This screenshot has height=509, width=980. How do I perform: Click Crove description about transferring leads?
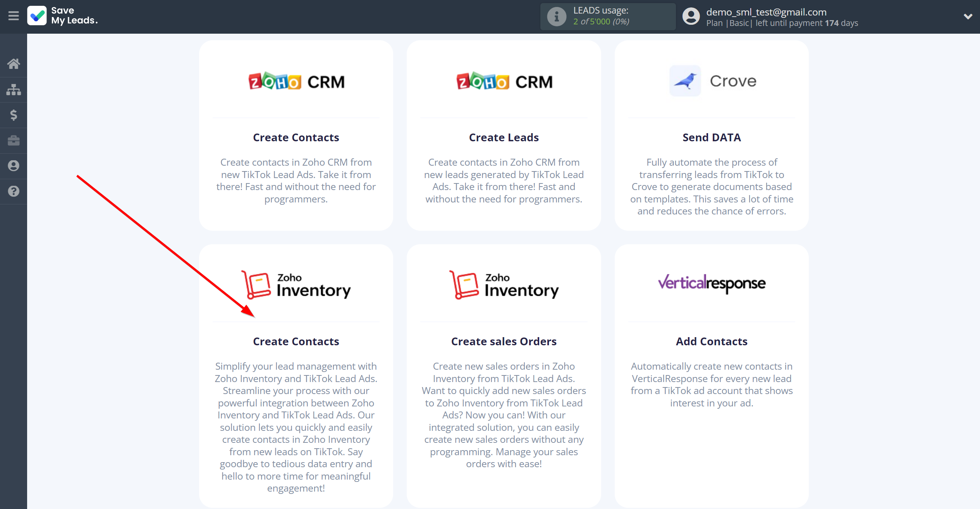(712, 187)
